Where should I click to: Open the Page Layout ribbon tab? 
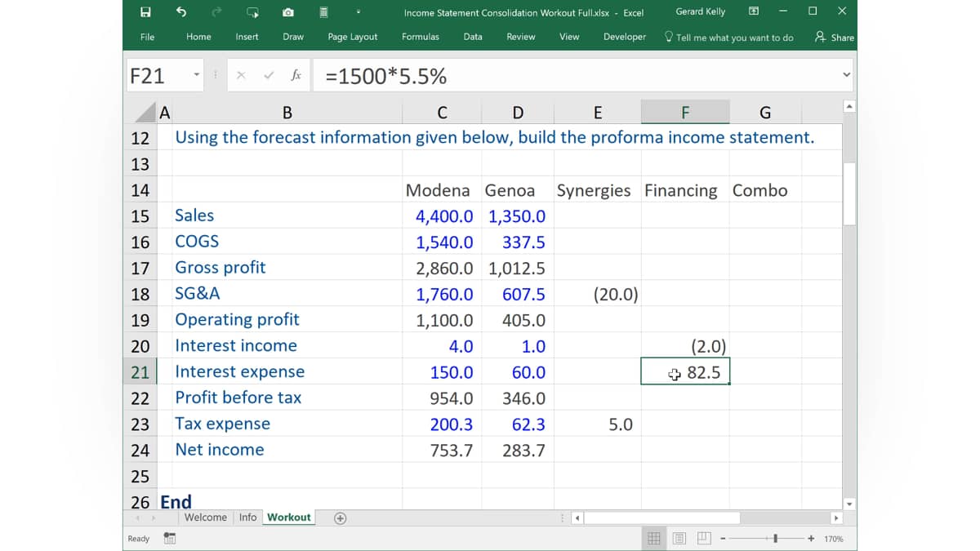353,37
